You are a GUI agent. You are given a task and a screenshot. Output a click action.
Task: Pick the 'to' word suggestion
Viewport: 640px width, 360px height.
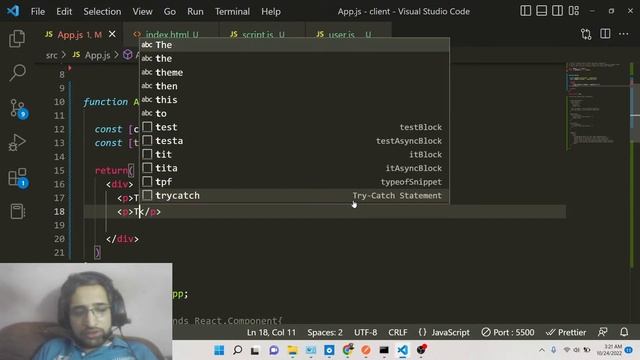click(x=294, y=113)
